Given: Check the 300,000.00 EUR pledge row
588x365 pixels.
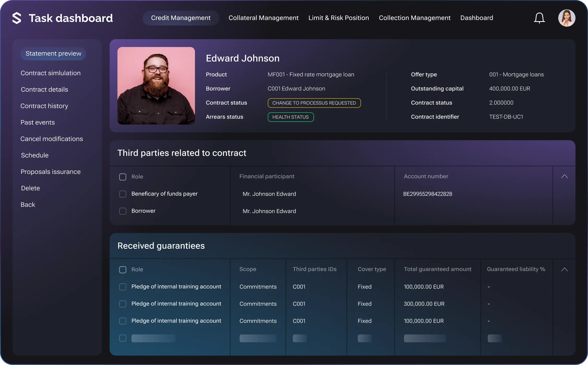Looking at the screenshot, I should 123,304.
